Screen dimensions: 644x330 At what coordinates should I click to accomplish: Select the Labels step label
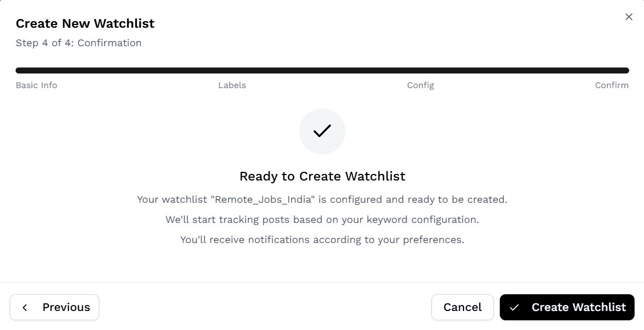(x=232, y=85)
